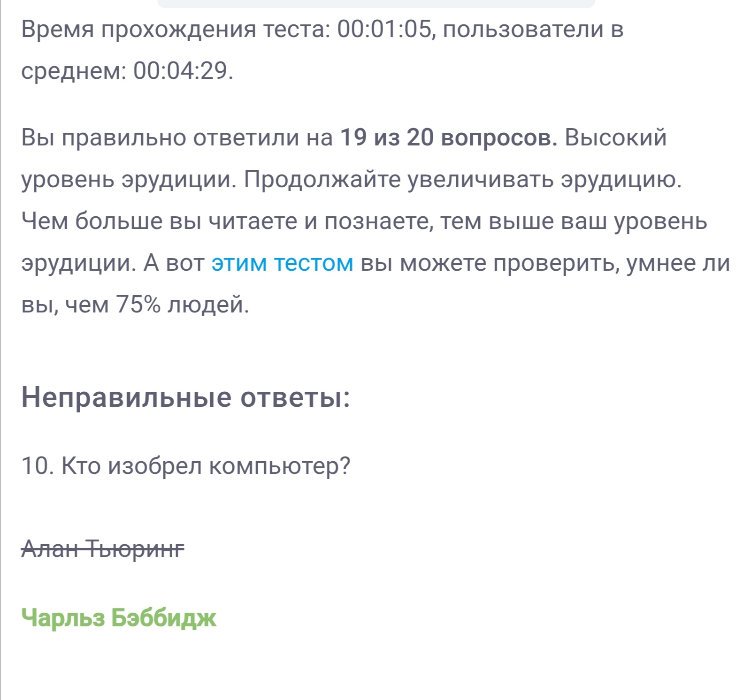The width and height of the screenshot is (751, 700).
Task: Click the 'Время прохождения теста' label
Action: (x=176, y=30)
